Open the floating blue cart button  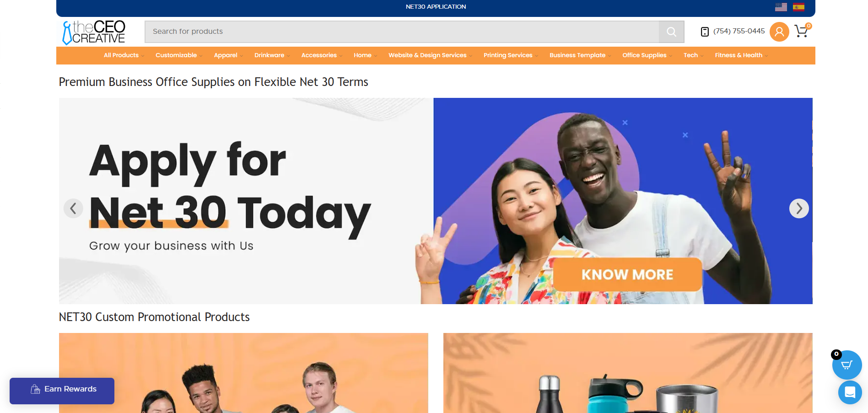pyautogui.click(x=847, y=365)
